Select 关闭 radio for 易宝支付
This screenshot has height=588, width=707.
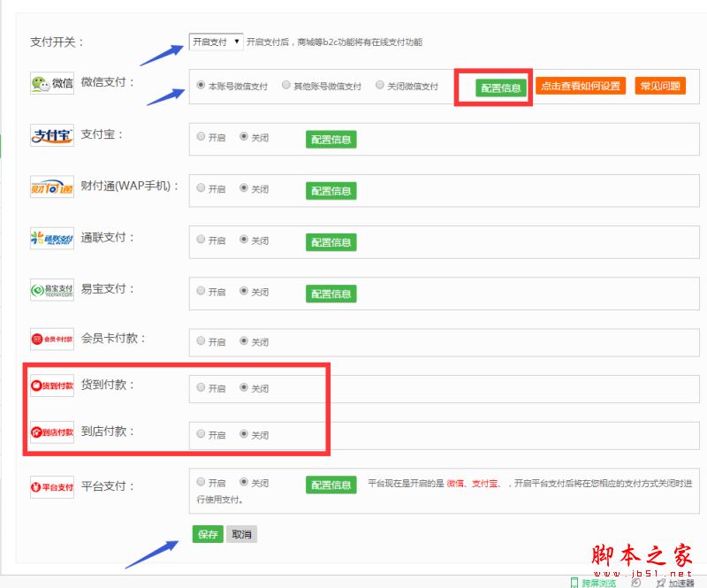pyautogui.click(x=244, y=291)
